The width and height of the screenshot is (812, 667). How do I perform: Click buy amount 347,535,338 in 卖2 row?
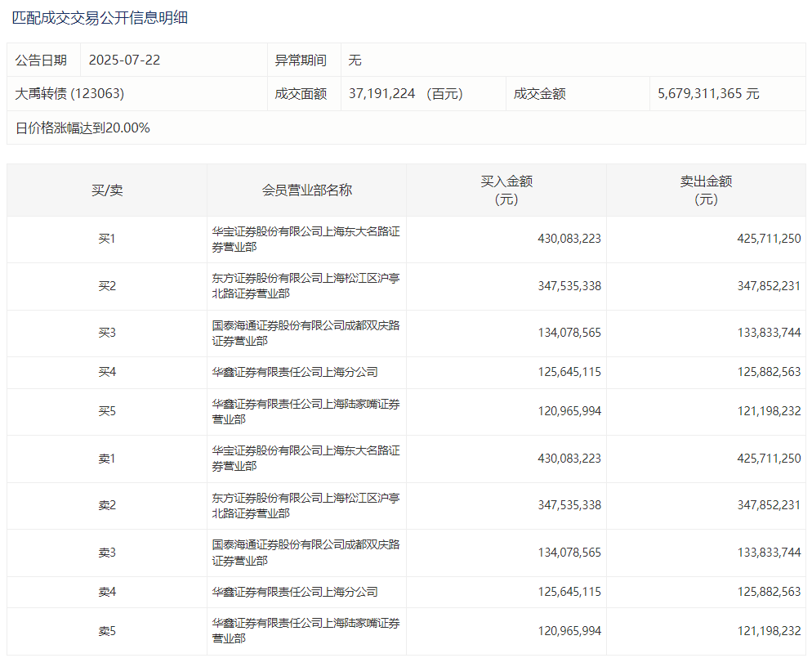click(x=569, y=505)
